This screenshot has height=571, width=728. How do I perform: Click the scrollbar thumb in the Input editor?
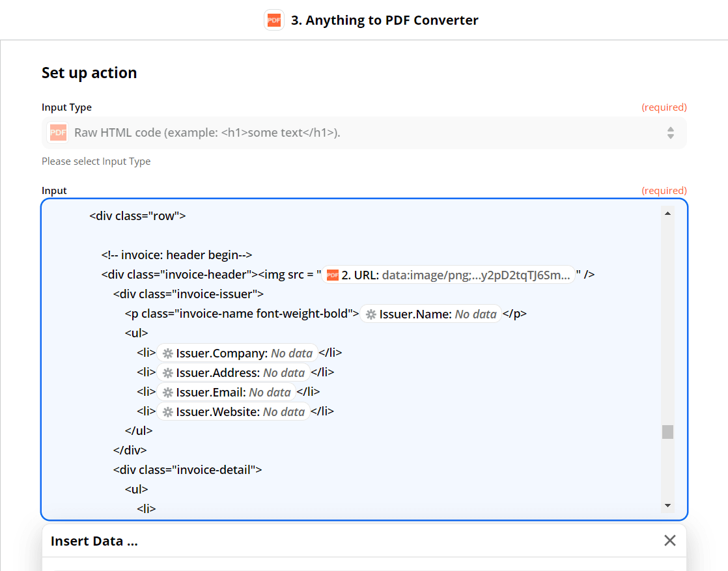(667, 431)
